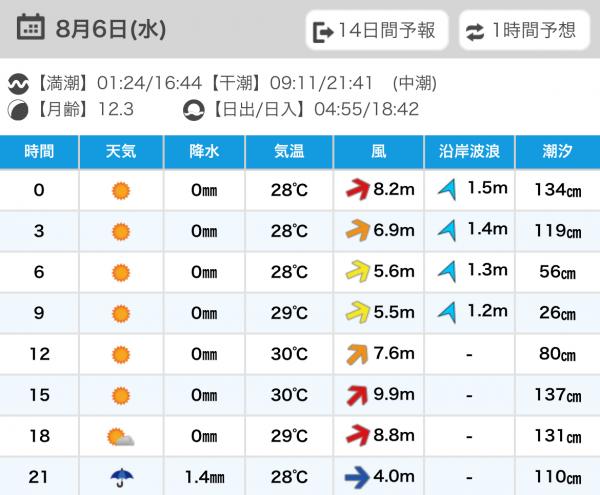Click the sunrise icon near 日出/日入
Image resolution: width=600 pixels, height=495 pixels.
194,110
